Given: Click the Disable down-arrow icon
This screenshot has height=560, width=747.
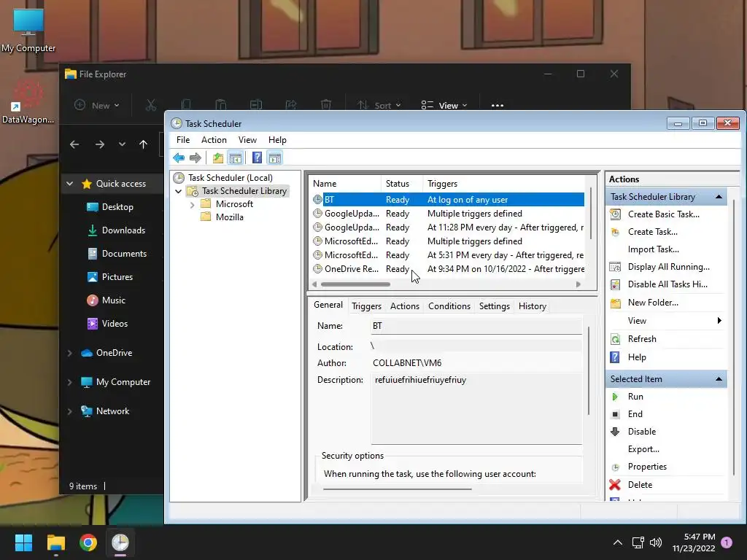Looking at the screenshot, I should click(x=615, y=432).
